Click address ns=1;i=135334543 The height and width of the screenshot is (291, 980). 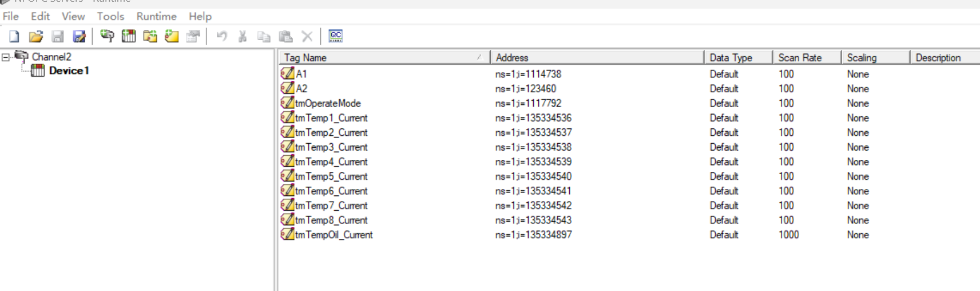(533, 220)
